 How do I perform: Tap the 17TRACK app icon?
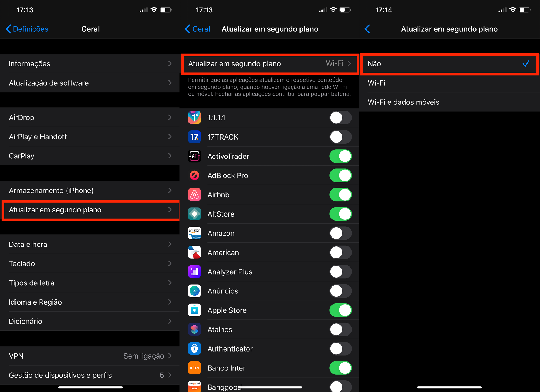point(194,137)
